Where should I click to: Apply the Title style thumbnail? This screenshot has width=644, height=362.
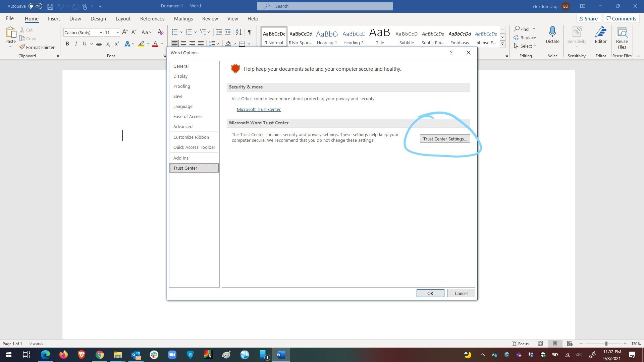[380, 37]
